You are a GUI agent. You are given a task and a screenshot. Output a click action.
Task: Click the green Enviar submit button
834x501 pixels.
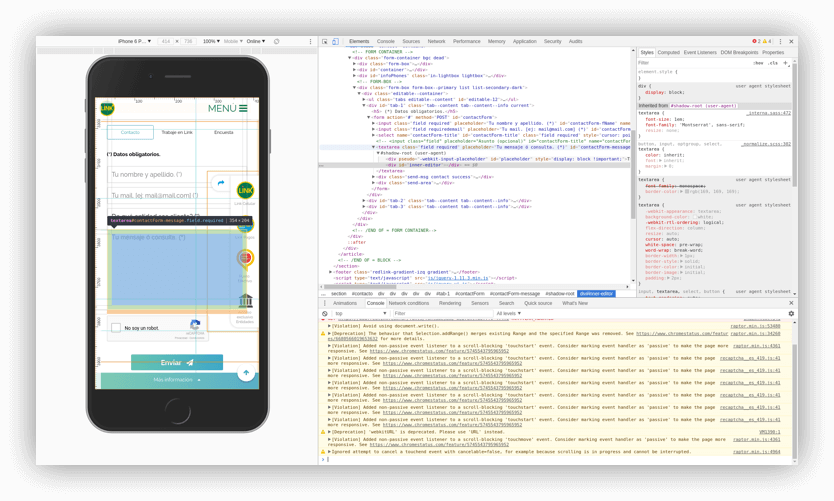[177, 362]
